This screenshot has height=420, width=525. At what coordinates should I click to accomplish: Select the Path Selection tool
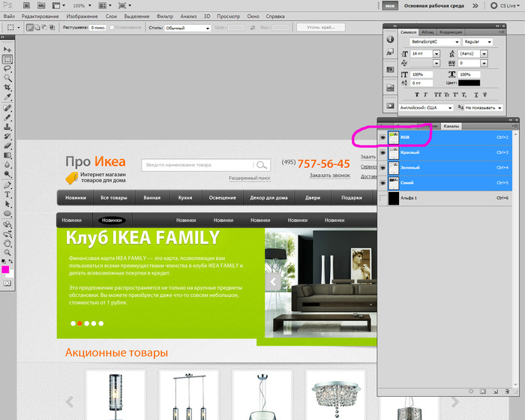(7, 204)
